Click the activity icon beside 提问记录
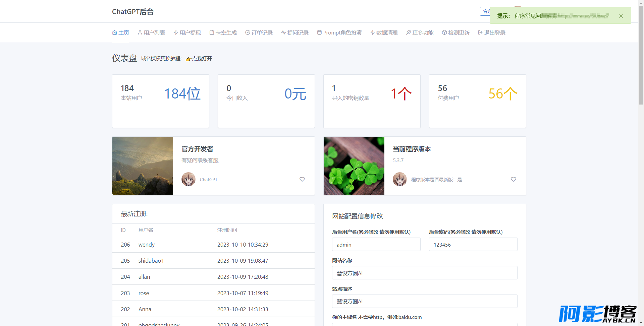 click(x=283, y=32)
